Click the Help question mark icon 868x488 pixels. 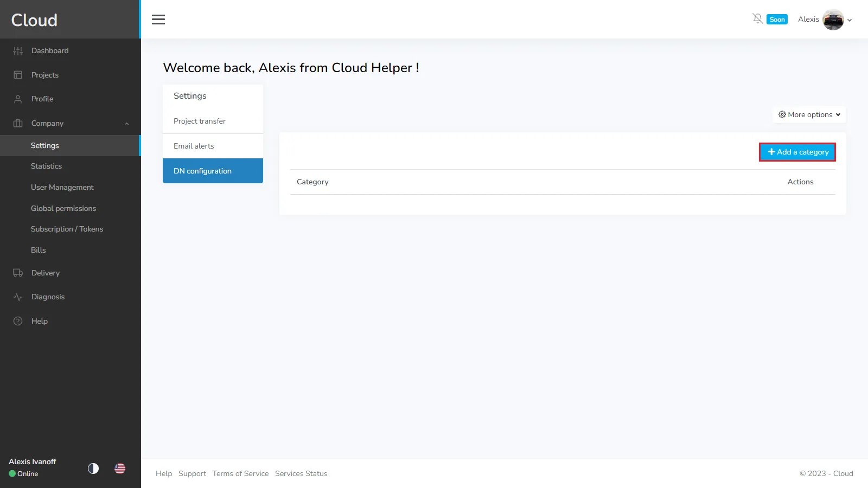click(17, 321)
